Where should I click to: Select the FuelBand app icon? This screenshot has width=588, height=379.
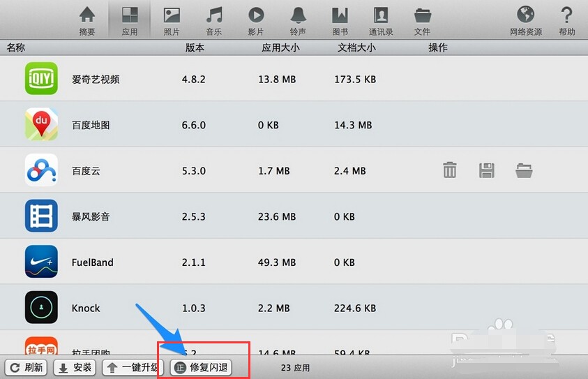pyautogui.click(x=41, y=262)
